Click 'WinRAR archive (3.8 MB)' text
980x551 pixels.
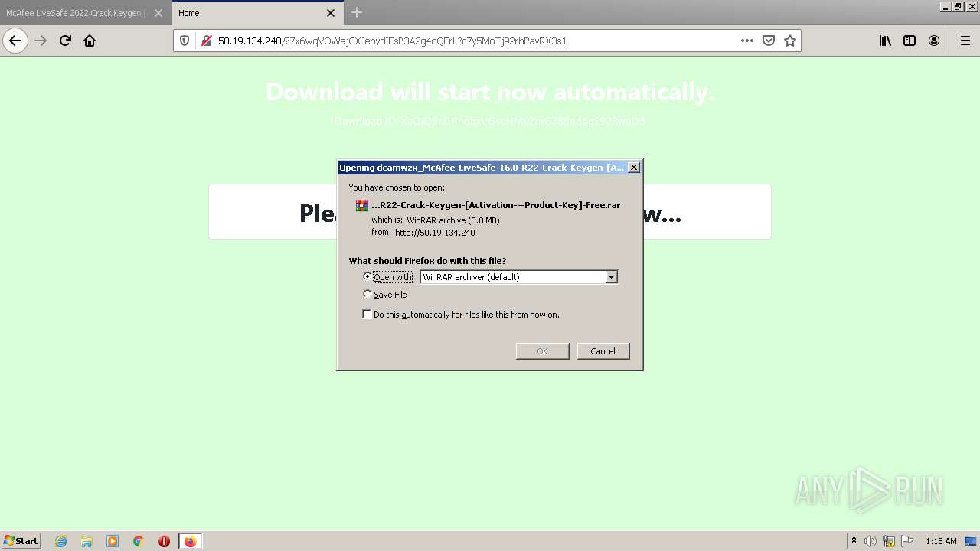click(453, 220)
